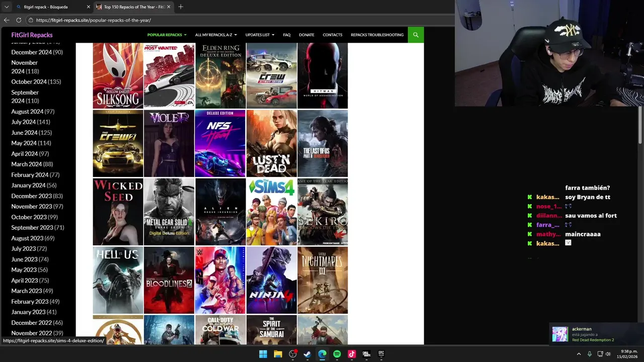Open the FitGirl Repacks site title link

[32, 35]
